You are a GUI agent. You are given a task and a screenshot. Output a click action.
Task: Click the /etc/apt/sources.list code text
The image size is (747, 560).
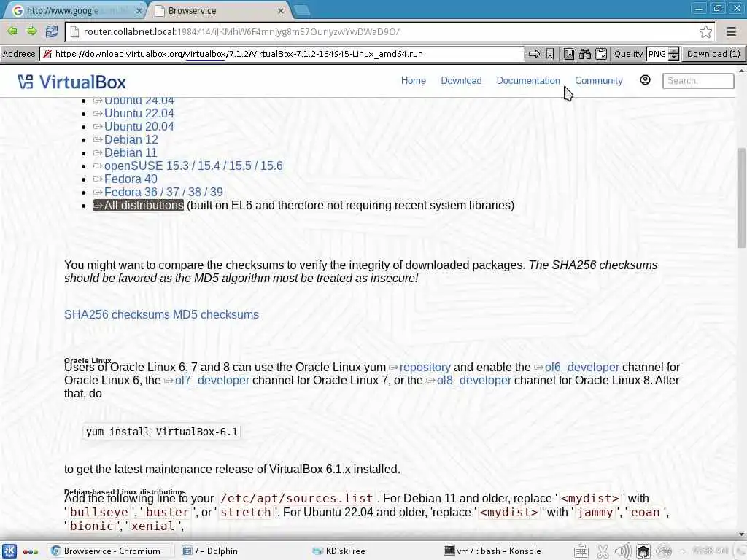296,499
